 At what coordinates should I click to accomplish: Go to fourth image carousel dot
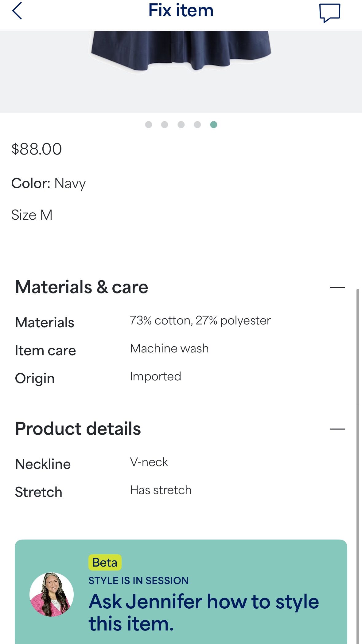point(197,124)
